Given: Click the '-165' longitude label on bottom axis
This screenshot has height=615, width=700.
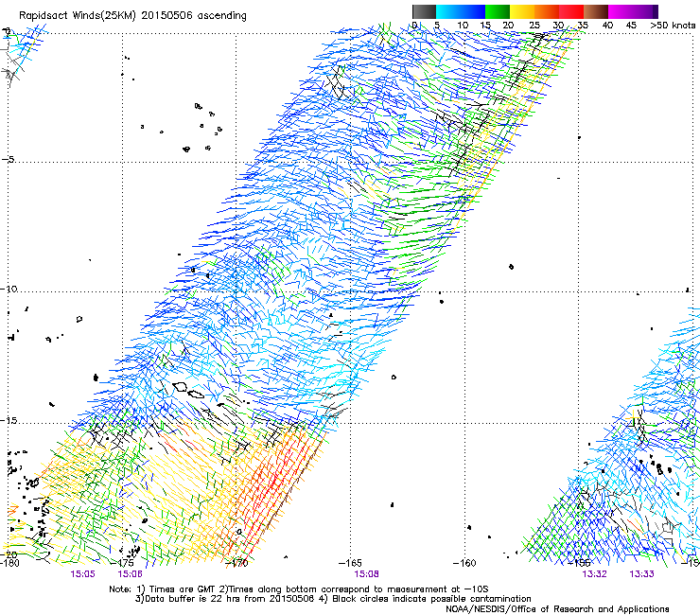Looking at the screenshot, I should pyautogui.click(x=350, y=563).
